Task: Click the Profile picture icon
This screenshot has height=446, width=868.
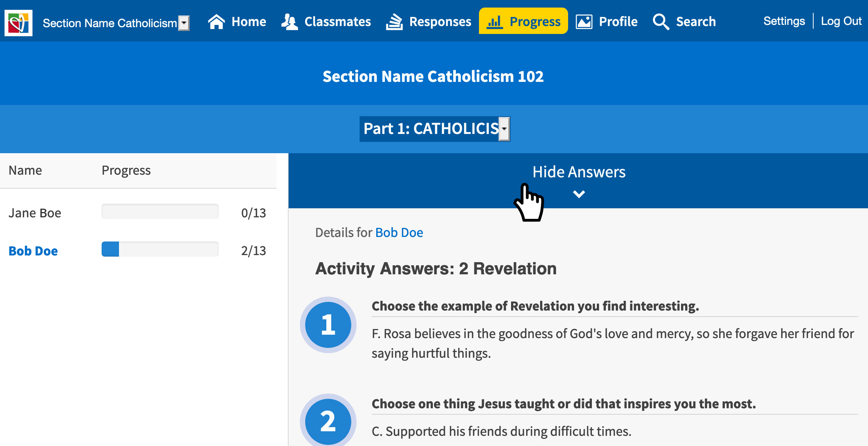Action: (584, 22)
